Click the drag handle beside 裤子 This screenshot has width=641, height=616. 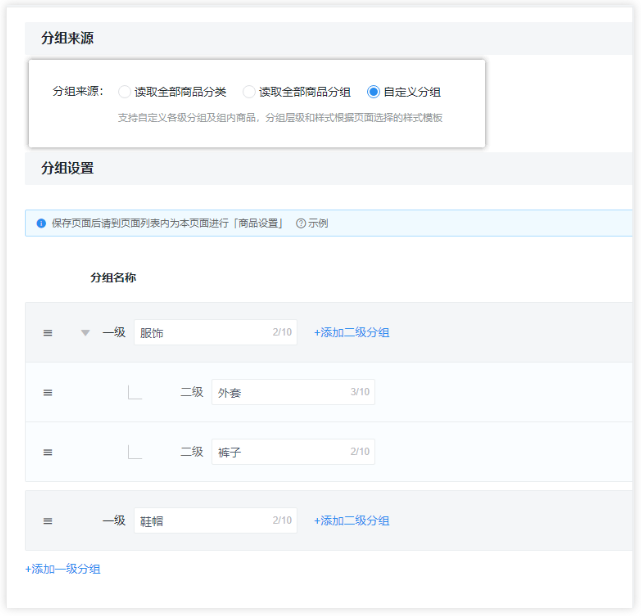click(47, 452)
